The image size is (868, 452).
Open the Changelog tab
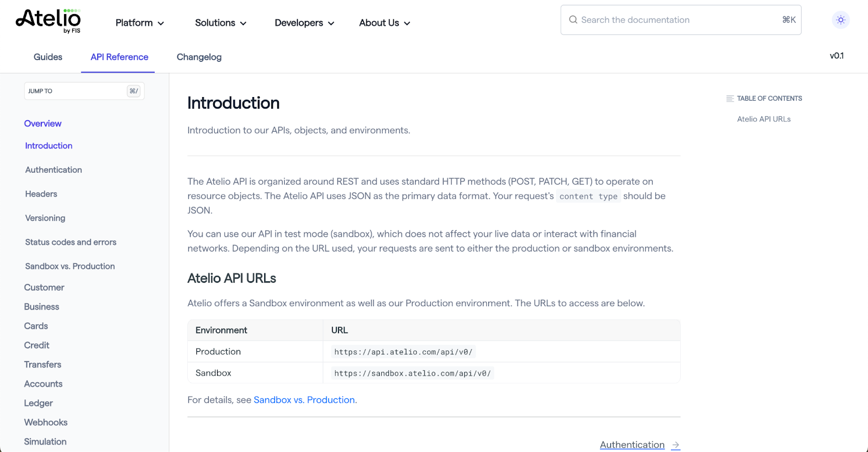[199, 57]
